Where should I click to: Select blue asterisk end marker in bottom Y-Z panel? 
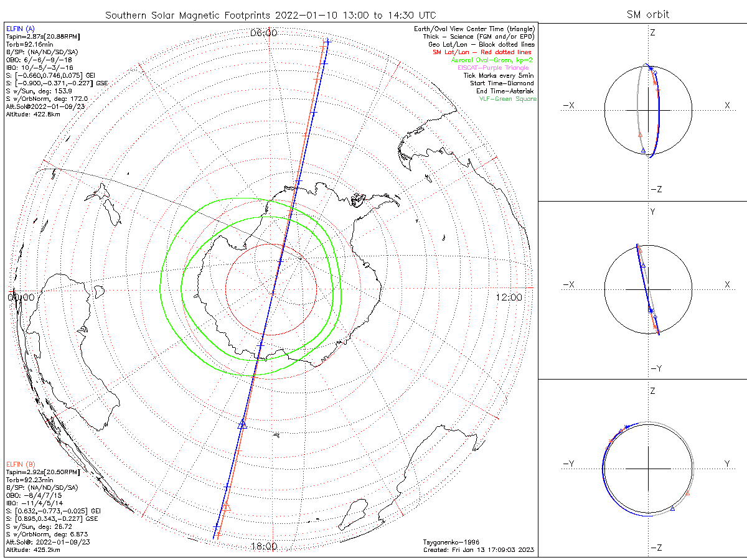pos(626,426)
